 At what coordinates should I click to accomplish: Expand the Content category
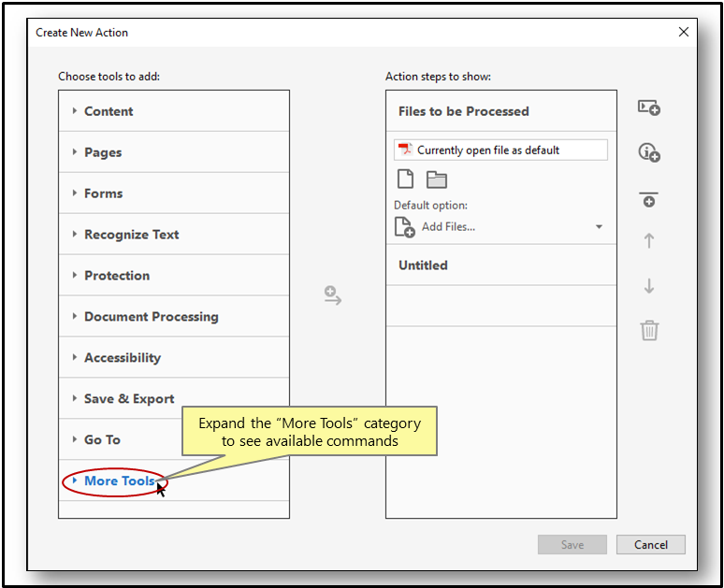[109, 111]
